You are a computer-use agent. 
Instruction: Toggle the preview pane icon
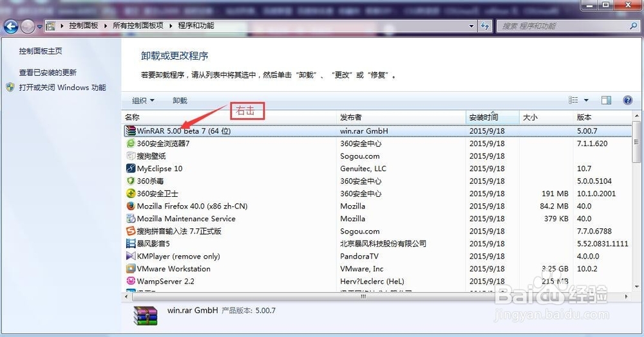pos(606,100)
